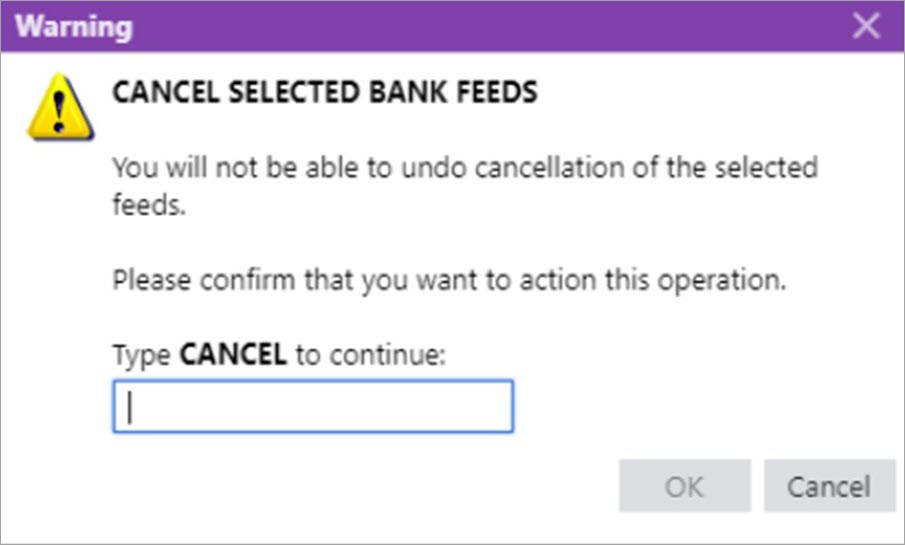Click the word 'feeds.' on the second message line

click(149, 205)
